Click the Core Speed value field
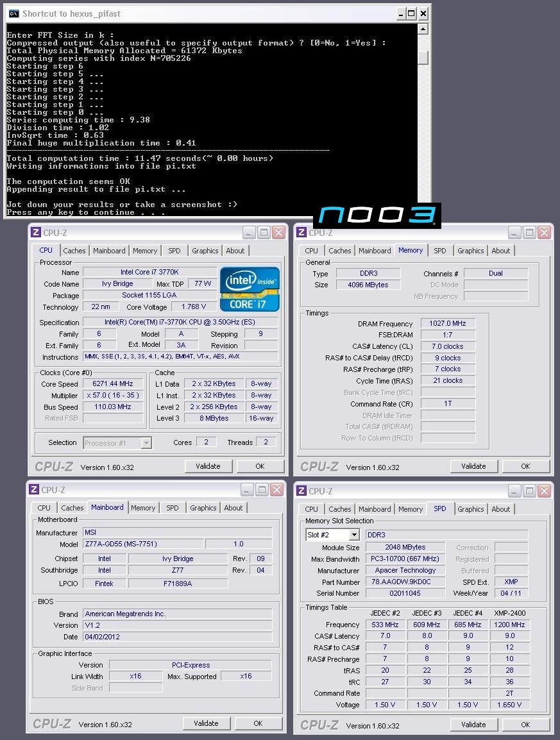Image resolution: width=560 pixels, height=740 pixels. click(x=113, y=384)
